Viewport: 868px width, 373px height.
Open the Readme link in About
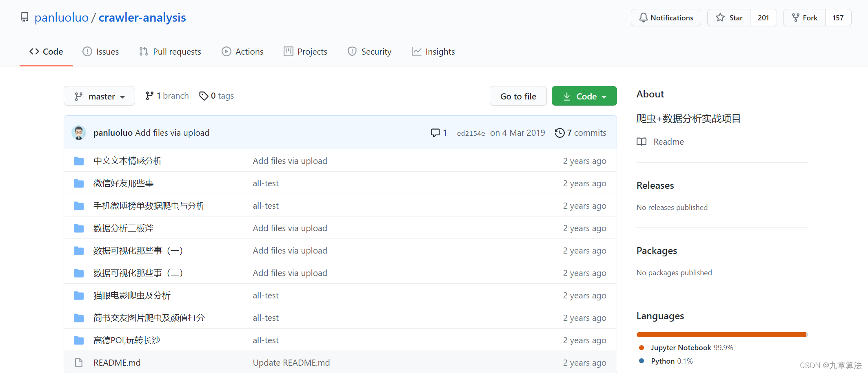661,142
